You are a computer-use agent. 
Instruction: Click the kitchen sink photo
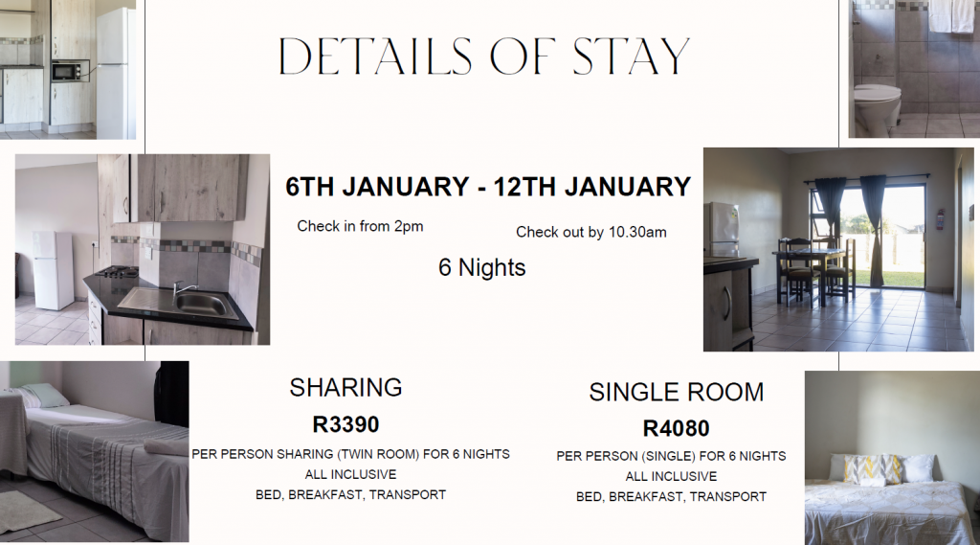point(143,250)
